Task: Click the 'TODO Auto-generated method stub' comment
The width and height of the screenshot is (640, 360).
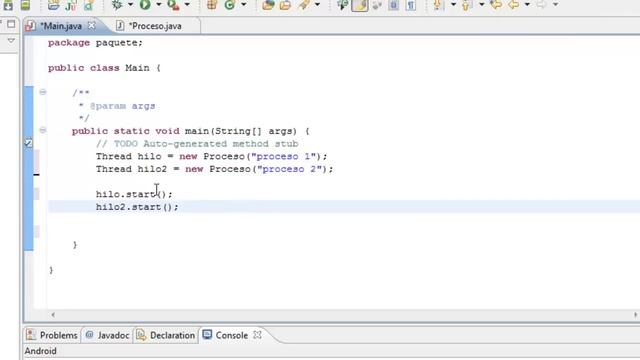Action: click(x=197, y=144)
